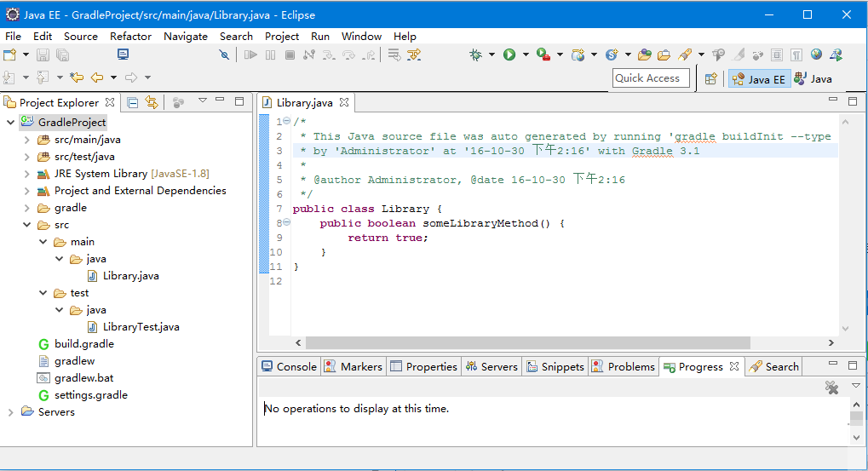This screenshot has height=471, width=868.
Task: Open the Refactor menu
Action: click(x=130, y=36)
